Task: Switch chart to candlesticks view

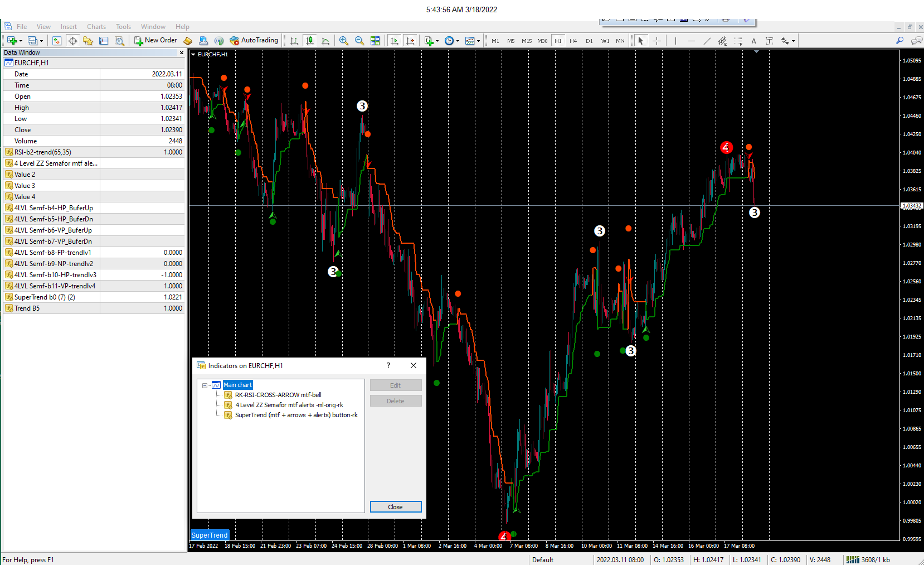Action: click(x=310, y=41)
